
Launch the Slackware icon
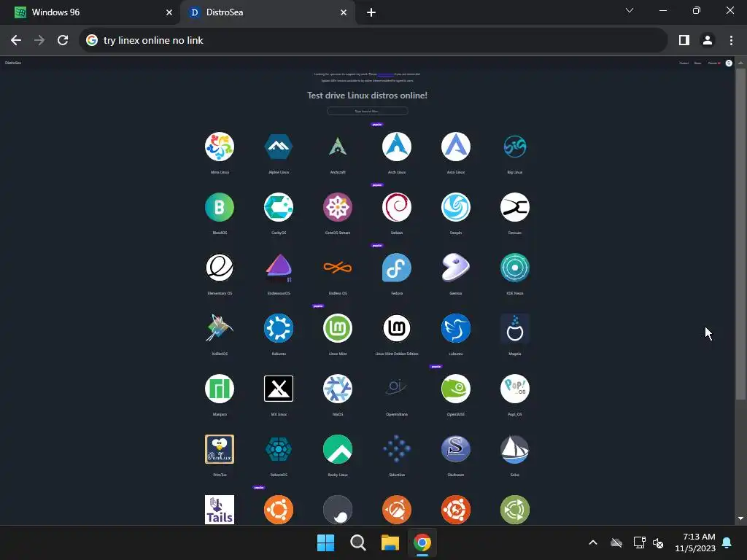click(456, 449)
